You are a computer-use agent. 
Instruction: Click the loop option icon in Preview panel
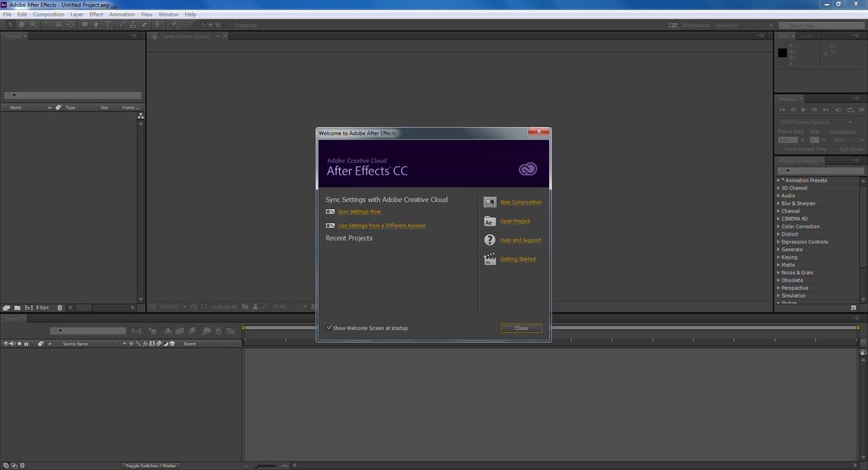pyautogui.click(x=851, y=110)
